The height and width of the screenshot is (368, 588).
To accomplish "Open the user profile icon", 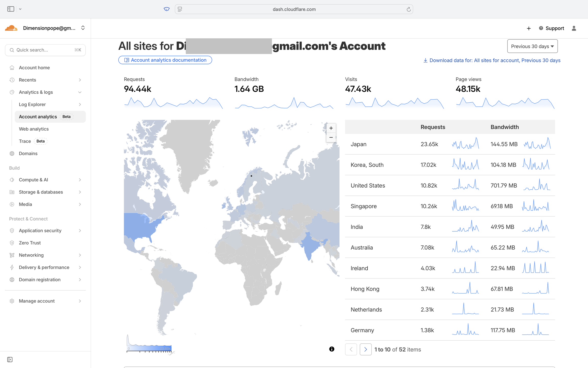I will [x=574, y=28].
